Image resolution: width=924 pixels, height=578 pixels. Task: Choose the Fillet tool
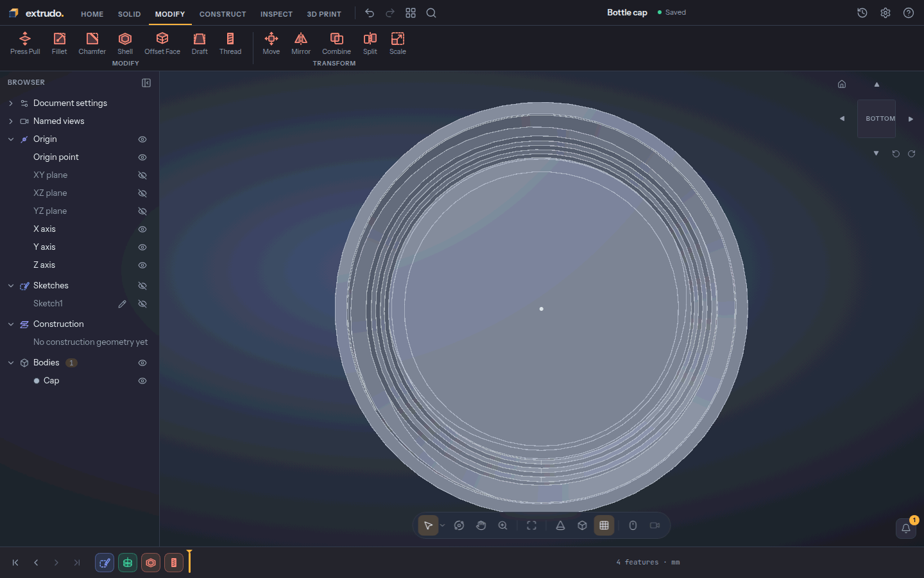[x=59, y=44]
